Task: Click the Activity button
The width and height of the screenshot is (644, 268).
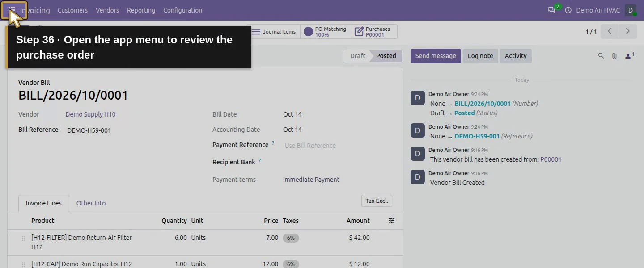Action: tap(516, 56)
